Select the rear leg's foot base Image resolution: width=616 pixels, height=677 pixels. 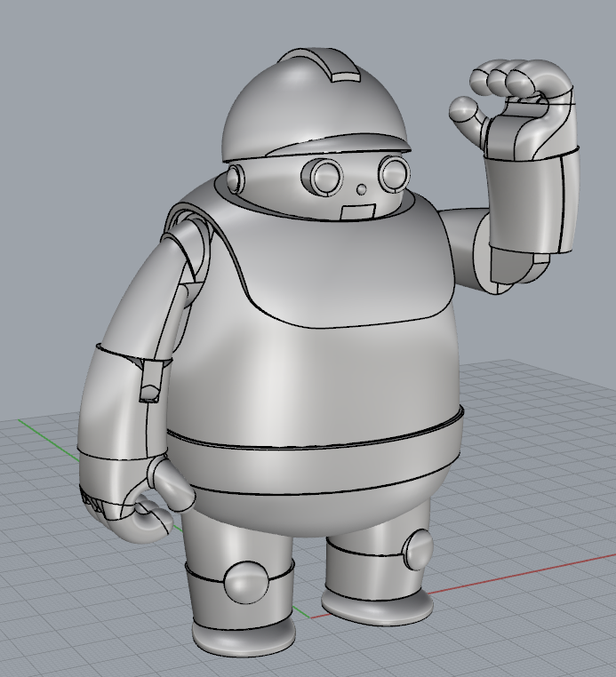click(x=377, y=609)
